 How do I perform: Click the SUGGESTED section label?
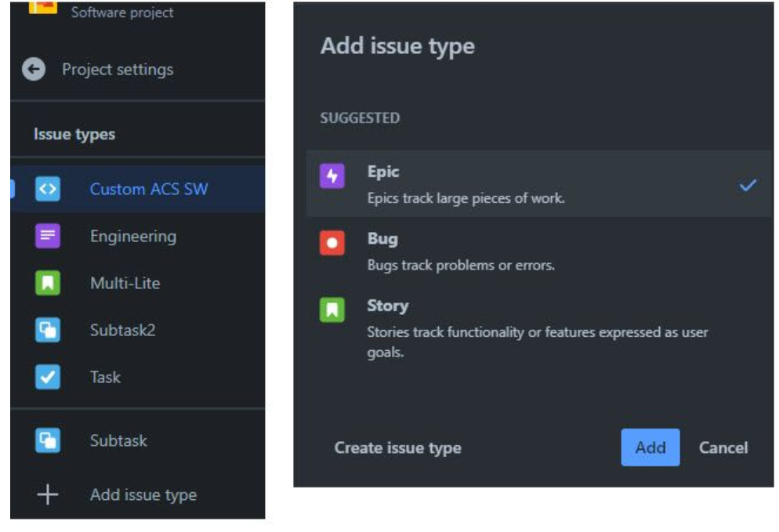(360, 118)
